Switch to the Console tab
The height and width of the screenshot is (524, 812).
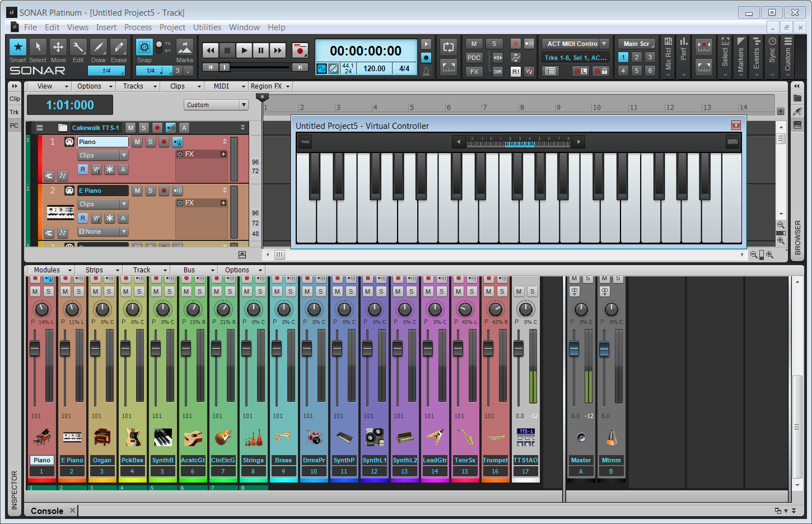coord(47,511)
